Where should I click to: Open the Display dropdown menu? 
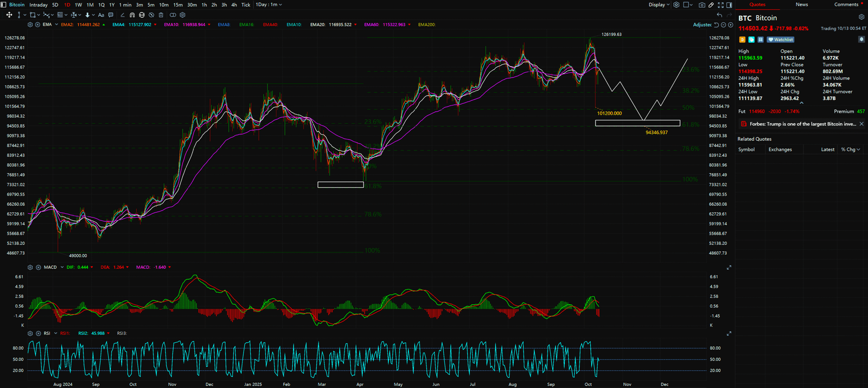659,5
